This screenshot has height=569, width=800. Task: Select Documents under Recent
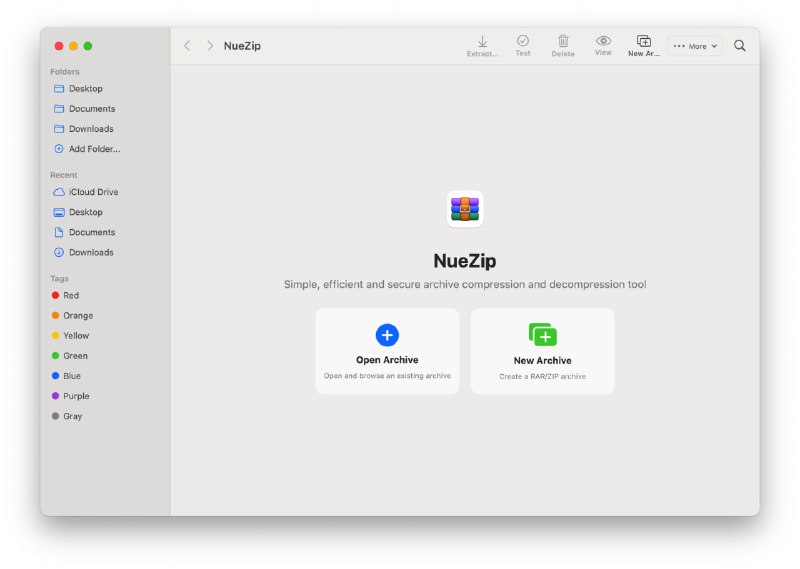point(92,232)
